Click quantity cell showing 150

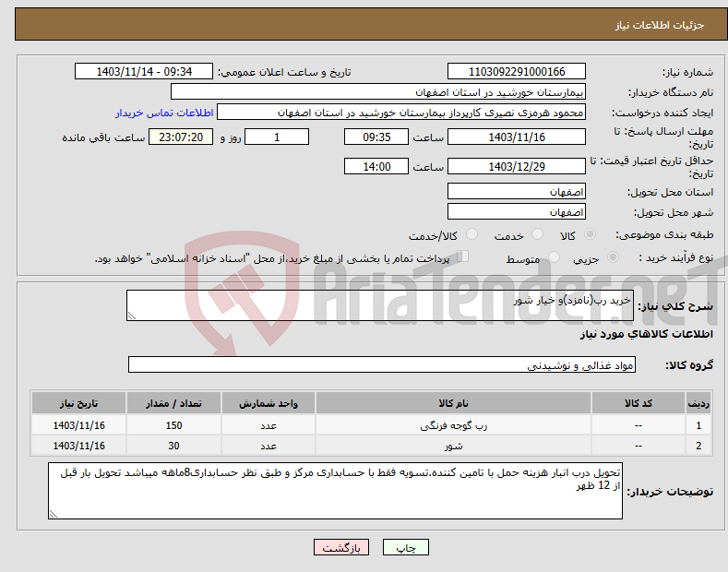click(x=173, y=424)
